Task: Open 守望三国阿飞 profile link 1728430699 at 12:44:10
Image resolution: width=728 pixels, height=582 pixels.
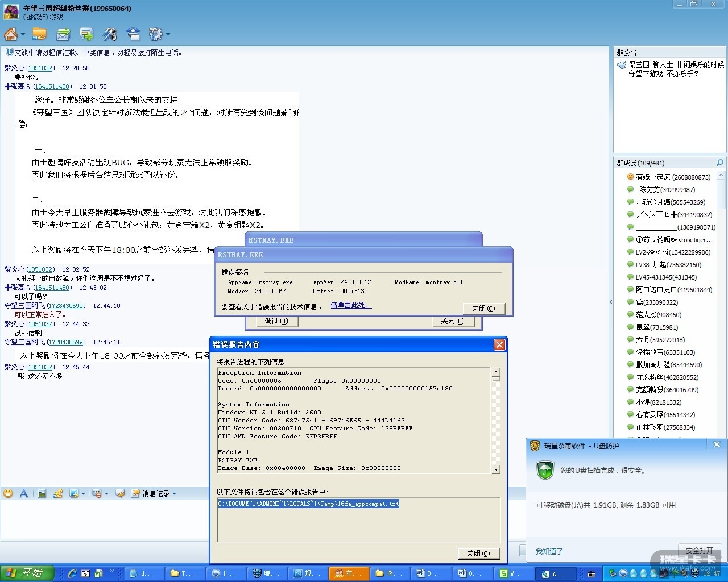Action: pyautogui.click(x=66, y=306)
